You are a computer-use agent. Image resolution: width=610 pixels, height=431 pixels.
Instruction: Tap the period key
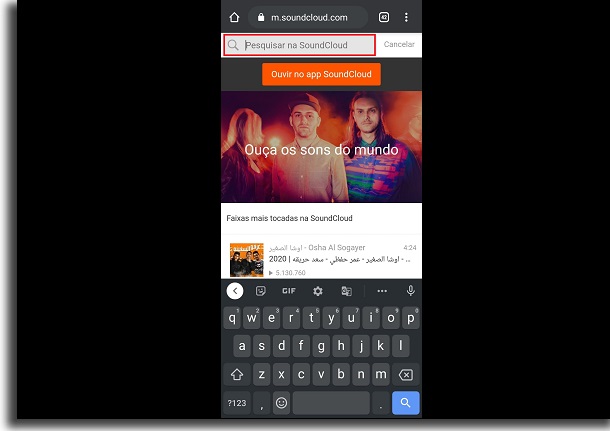[381, 403]
